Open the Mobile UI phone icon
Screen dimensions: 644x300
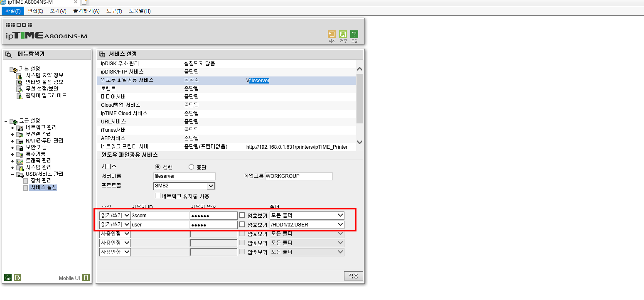(86, 278)
